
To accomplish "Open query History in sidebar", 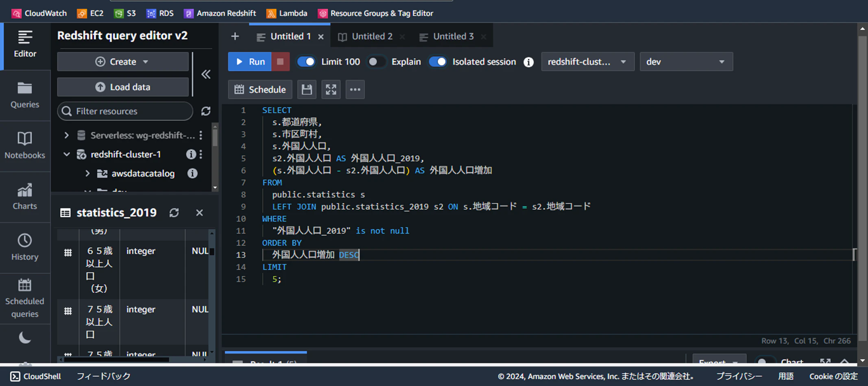I will 25,248.
